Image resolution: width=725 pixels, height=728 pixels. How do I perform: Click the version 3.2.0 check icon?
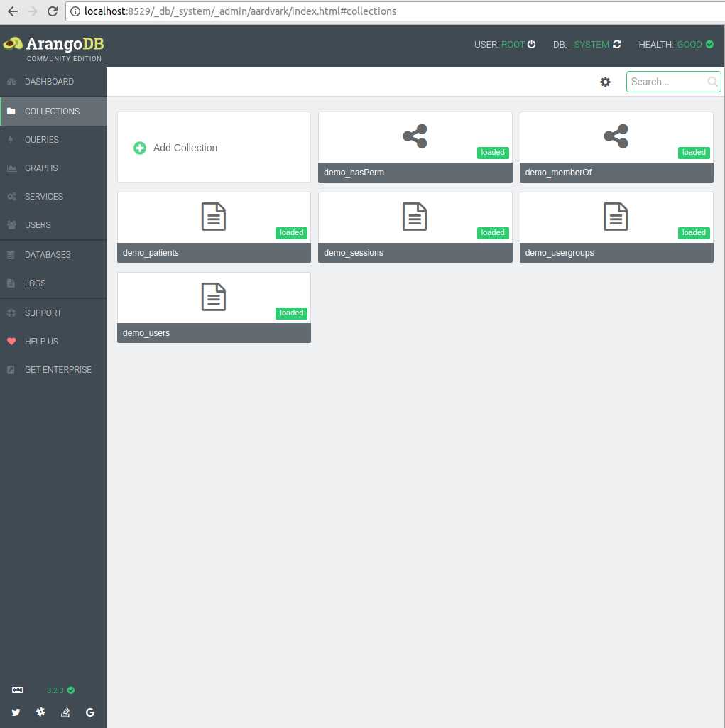(71, 690)
